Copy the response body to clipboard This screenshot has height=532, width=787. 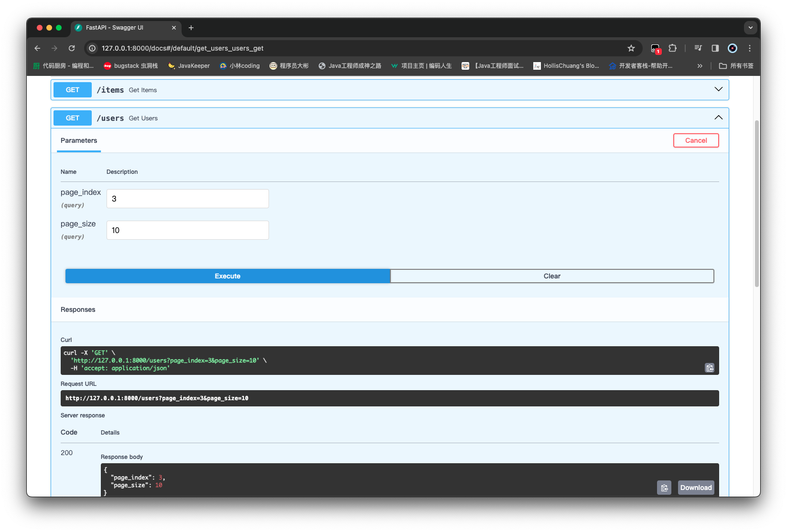pyautogui.click(x=664, y=488)
